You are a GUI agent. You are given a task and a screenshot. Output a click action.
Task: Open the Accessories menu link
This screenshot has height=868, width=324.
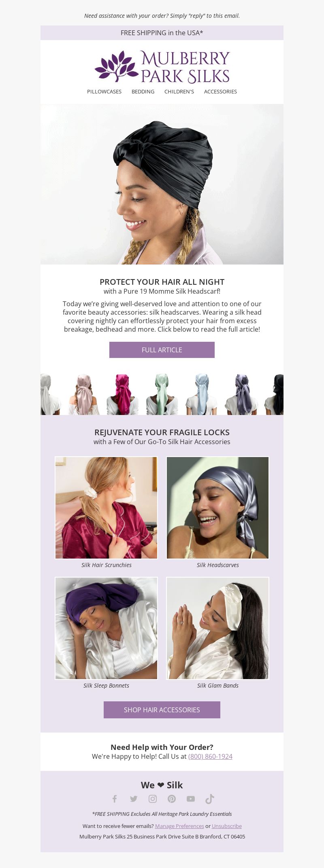[220, 91]
